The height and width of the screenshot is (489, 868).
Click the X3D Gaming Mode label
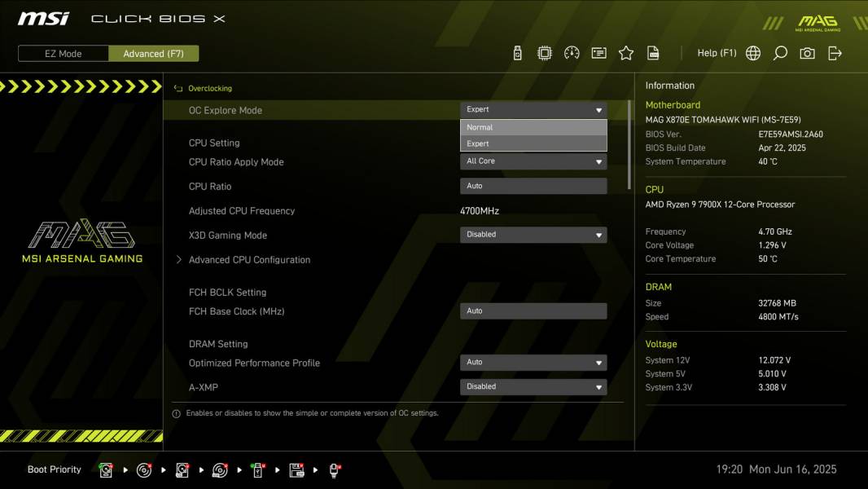coord(227,236)
